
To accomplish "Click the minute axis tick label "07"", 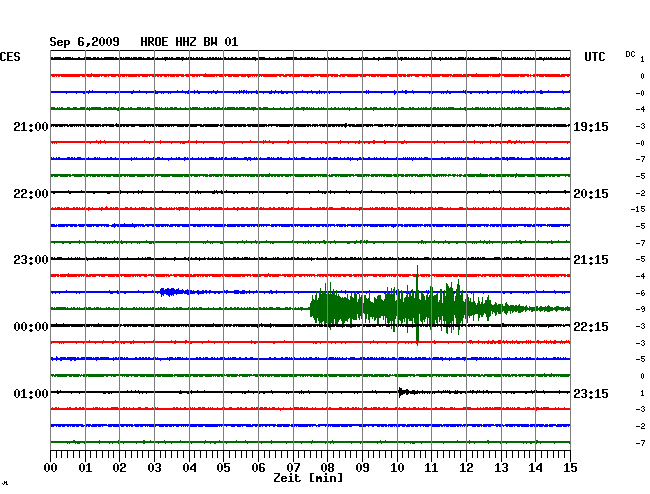I will tap(293, 468).
